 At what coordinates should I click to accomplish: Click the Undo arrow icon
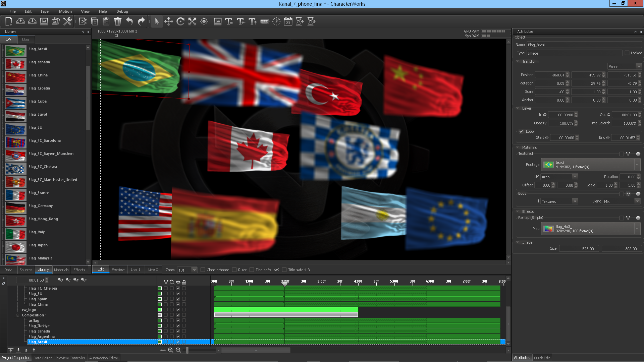coord(129,22)
